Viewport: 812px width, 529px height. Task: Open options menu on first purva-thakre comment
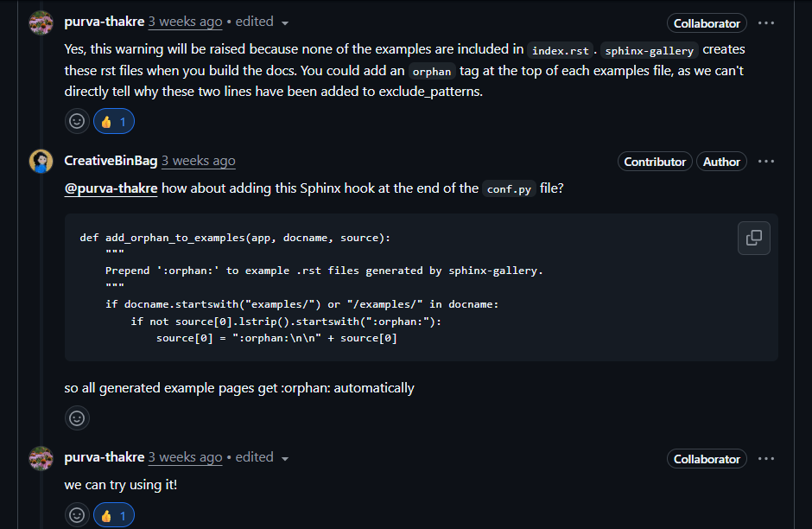[766, 23]
